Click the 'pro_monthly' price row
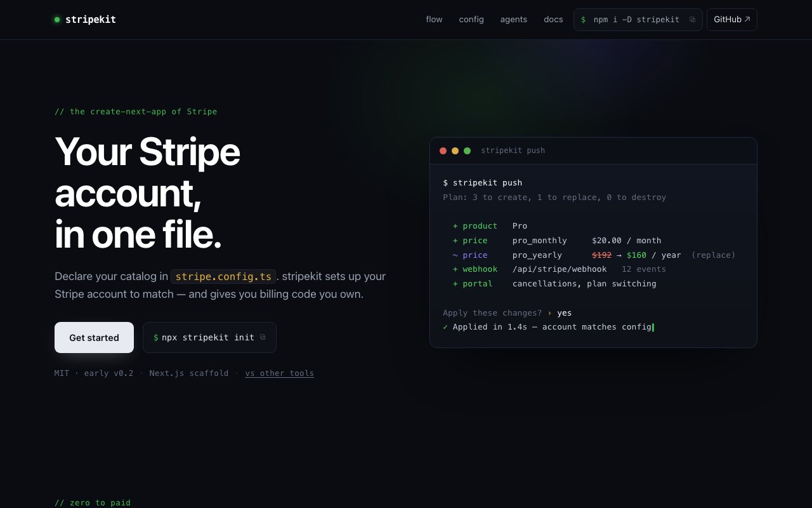This screenshot has width=812, height=508. [557, 241]
